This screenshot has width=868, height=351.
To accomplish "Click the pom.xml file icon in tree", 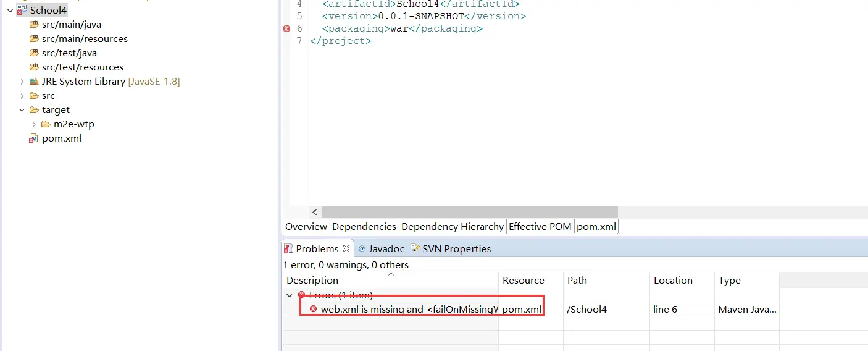I will point(34,138).
